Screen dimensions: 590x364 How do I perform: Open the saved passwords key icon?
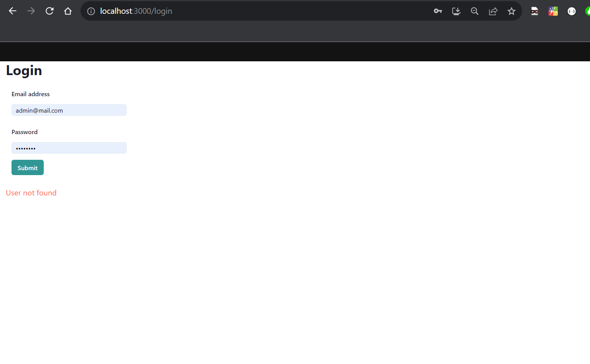click(438, 11)
